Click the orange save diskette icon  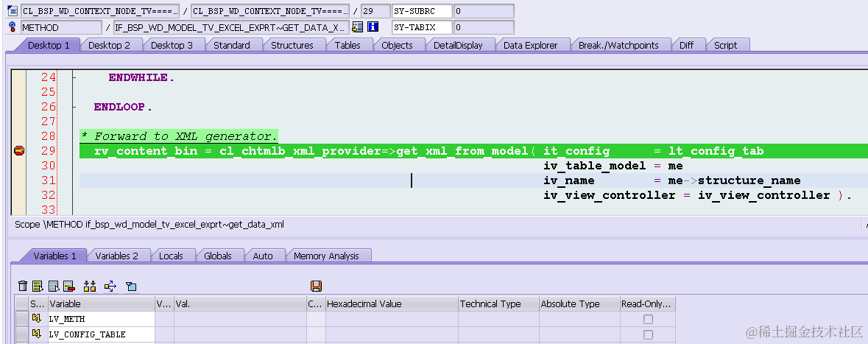(x=316, y=286)
